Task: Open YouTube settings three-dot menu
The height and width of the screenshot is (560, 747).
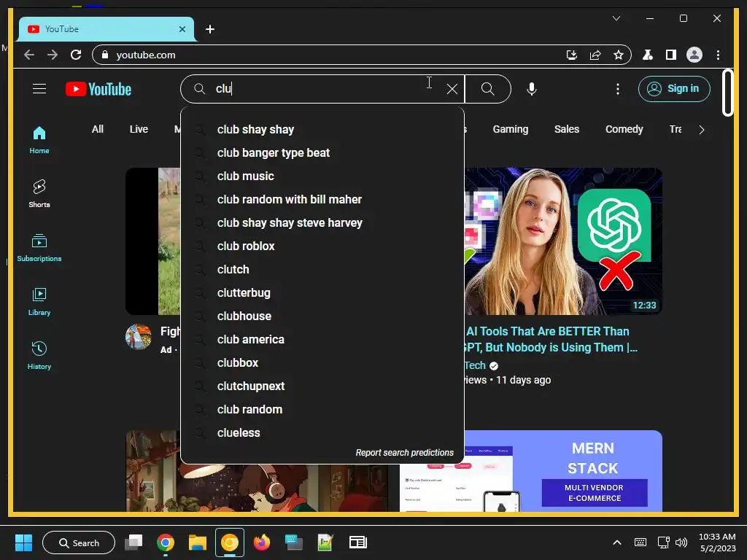Action: click(617, 89)
